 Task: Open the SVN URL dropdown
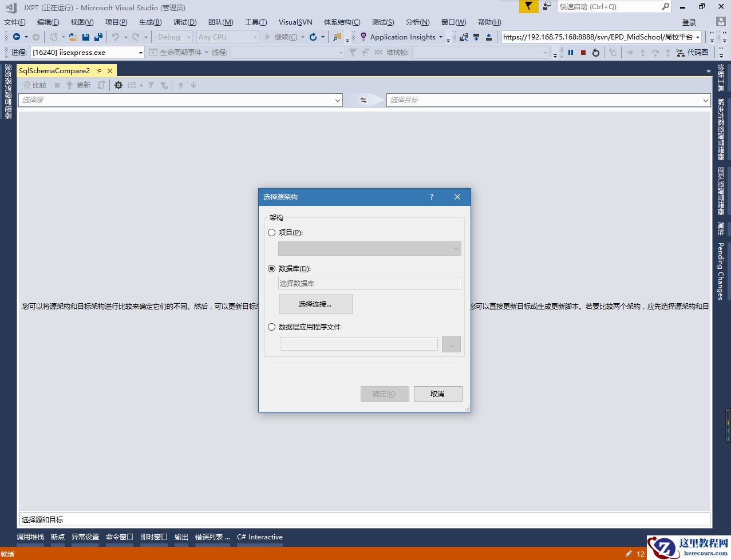coord(698,37)
